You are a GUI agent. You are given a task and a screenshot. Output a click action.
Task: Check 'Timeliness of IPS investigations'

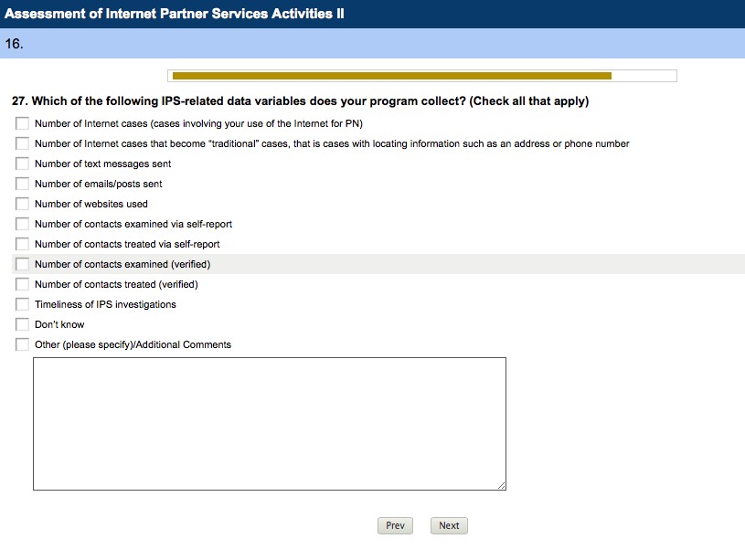pyautogui.click(x=22, y=304)
